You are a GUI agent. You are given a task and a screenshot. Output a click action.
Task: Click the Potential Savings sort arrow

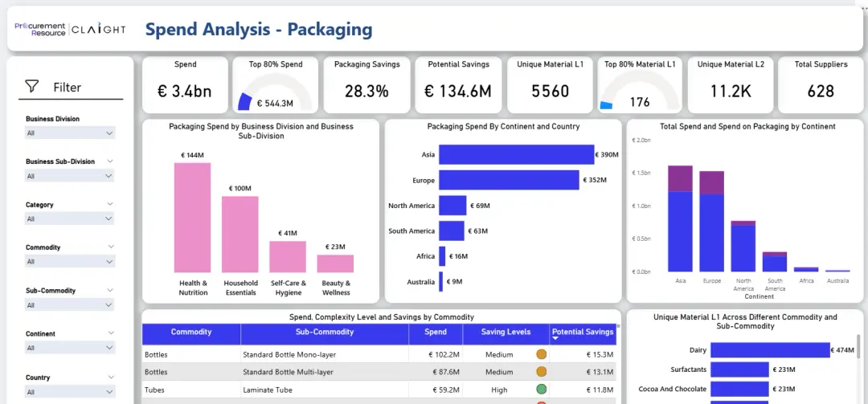pyautogui.click(x=555, y=339)
